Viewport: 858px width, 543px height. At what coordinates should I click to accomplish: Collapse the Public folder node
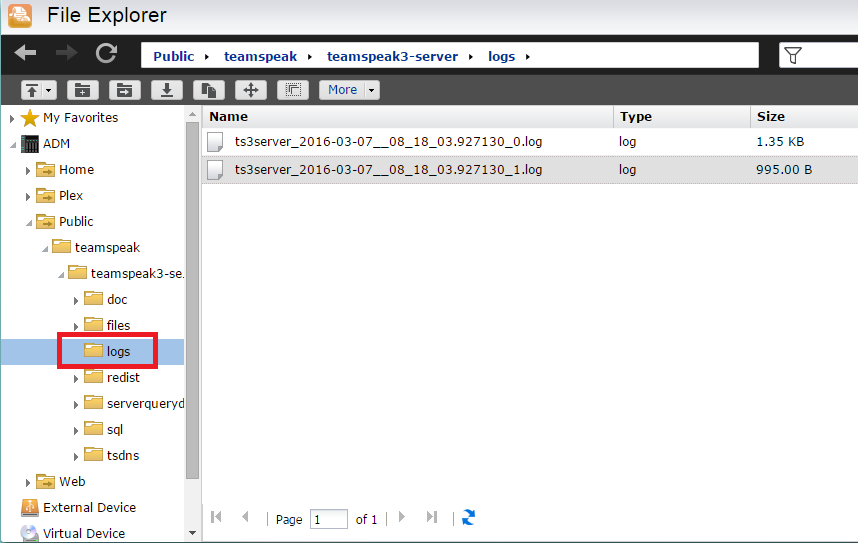[x=28, y=223]
